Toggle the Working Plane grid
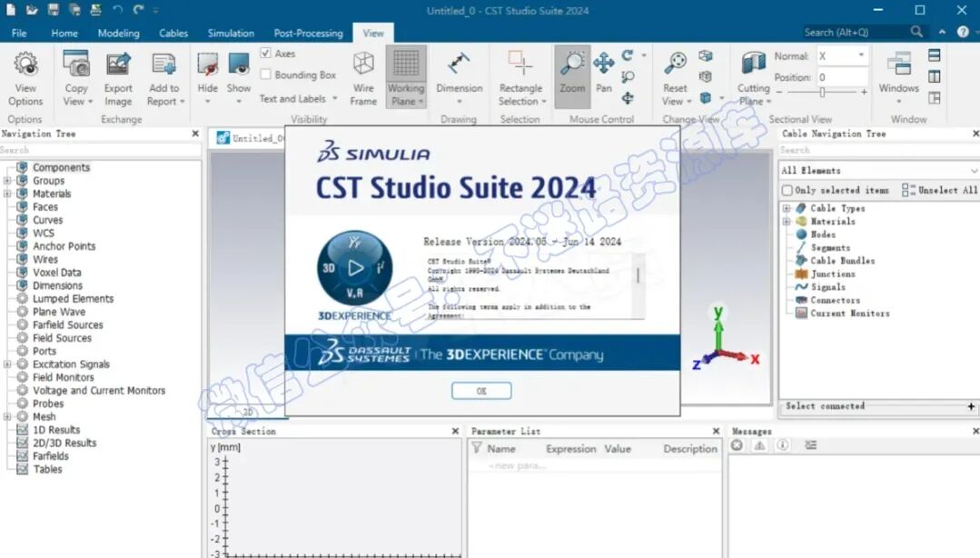This screenshot has width=980, height=558. pos(406,77)
